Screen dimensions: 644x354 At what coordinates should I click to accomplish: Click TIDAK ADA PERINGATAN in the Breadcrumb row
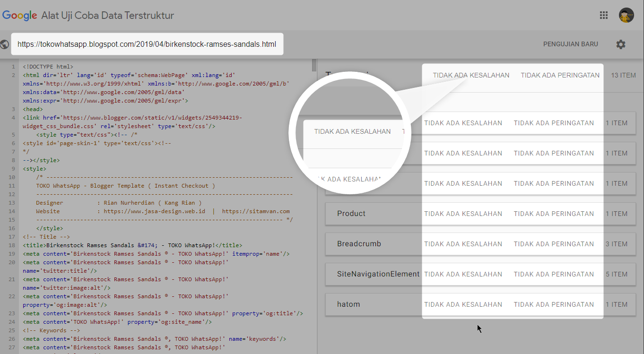coord(554,244)
